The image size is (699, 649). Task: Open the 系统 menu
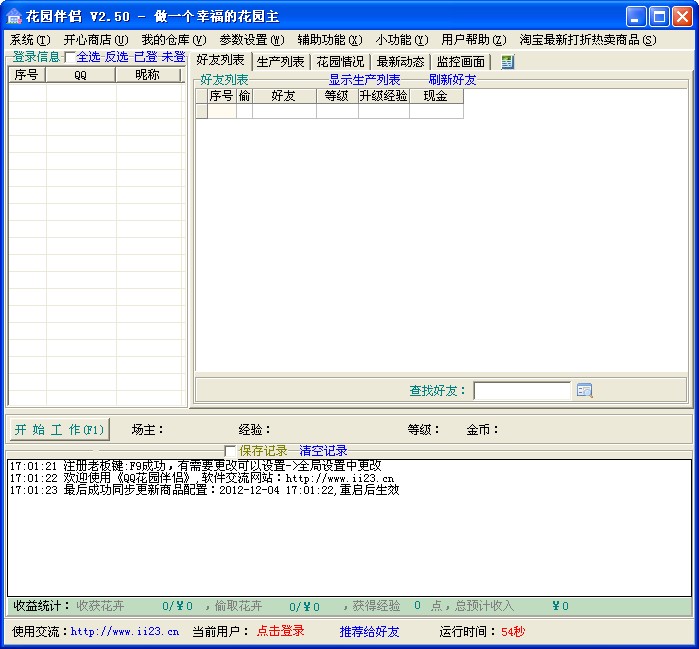click(x=27, y=40)
